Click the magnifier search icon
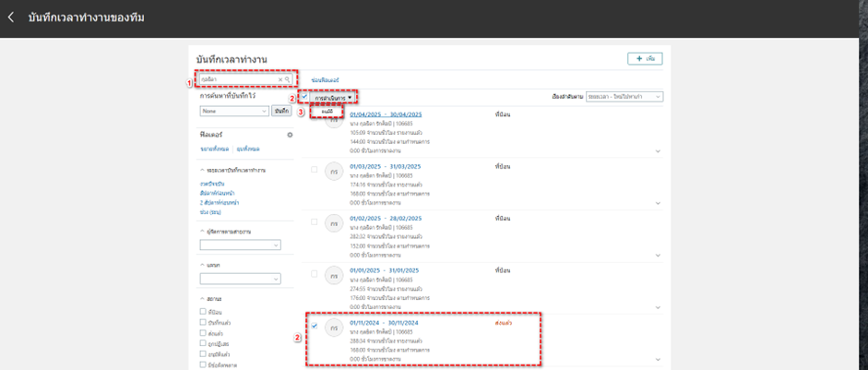The image size is (868, 370). 288,80
